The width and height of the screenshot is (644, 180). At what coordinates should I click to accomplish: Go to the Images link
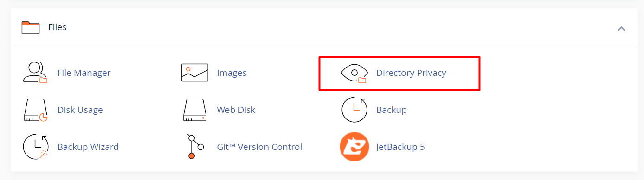coord(232,73)
